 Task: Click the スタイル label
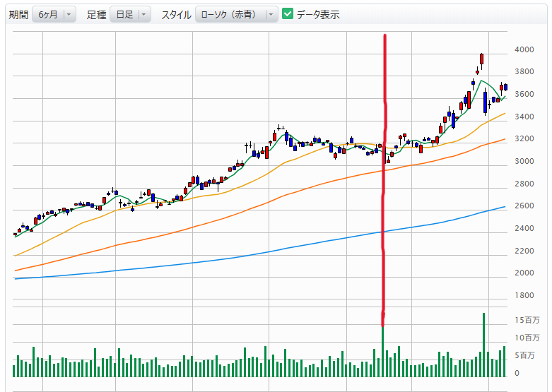point(176,14)
